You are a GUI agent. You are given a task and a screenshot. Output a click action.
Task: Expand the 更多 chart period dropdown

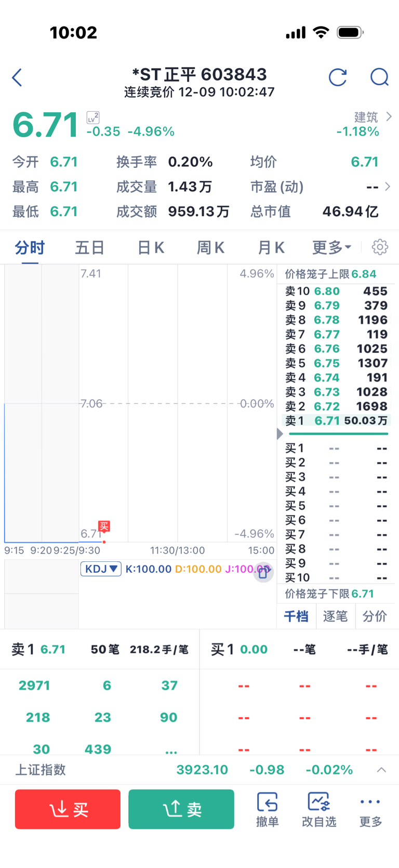pos(331,247)
